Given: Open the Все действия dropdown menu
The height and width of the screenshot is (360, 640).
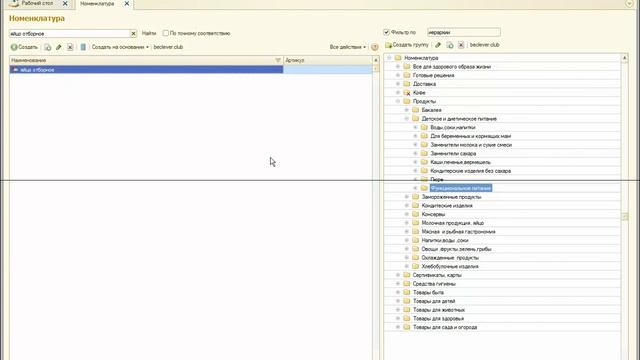Looking at the screenshot, I should point(348,47).
